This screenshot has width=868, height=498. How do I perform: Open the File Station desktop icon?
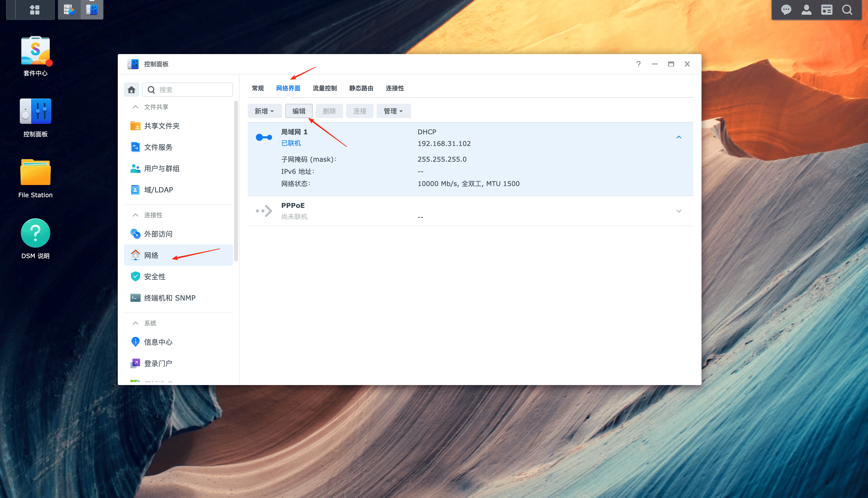35,173
